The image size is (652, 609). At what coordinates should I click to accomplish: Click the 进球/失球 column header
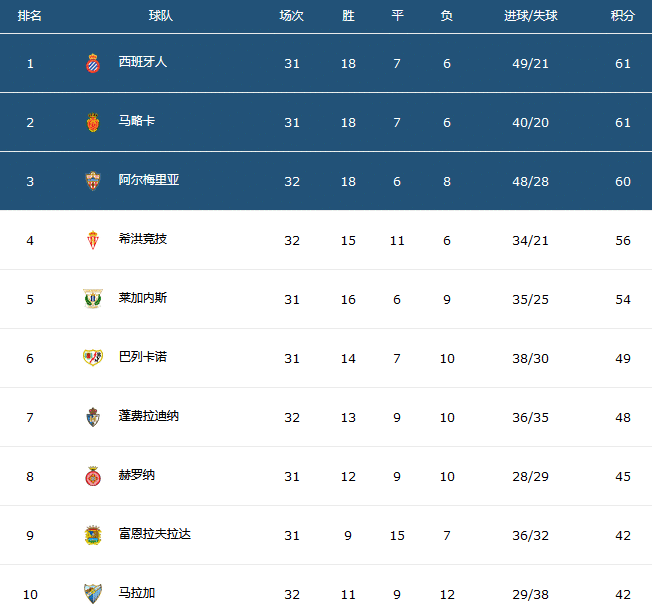(x=530, y=16)
